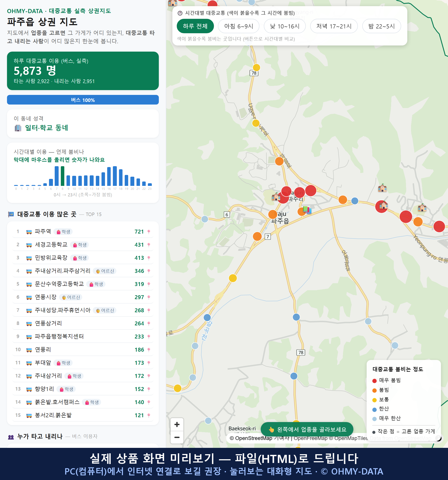Click the light blue 매우 한산 legend dot
Image resolution: width=448 pixels, height=480 pixels.
pyautogui.click(x=374, y=419)
